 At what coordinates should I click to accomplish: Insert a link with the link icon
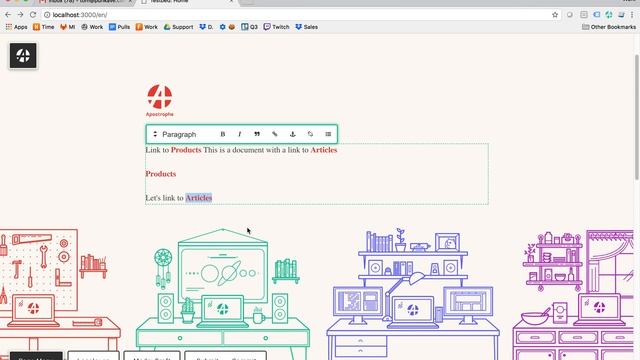(x=275, y=134)
